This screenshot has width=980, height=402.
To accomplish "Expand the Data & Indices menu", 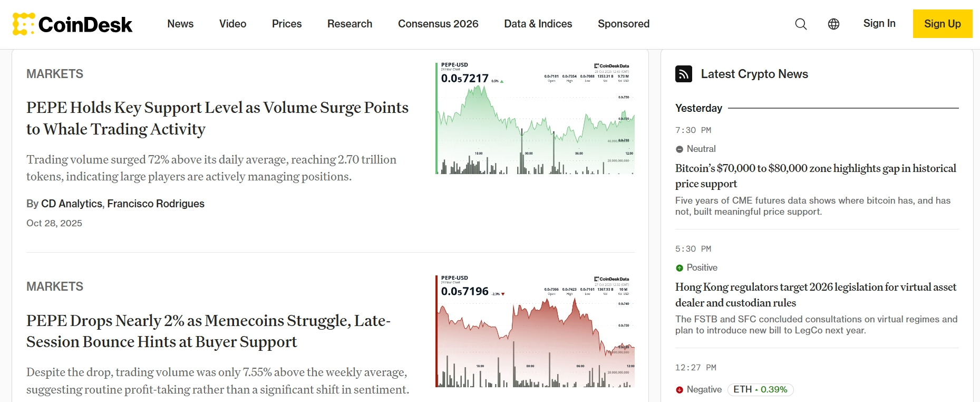I will (x=538, y=24).
